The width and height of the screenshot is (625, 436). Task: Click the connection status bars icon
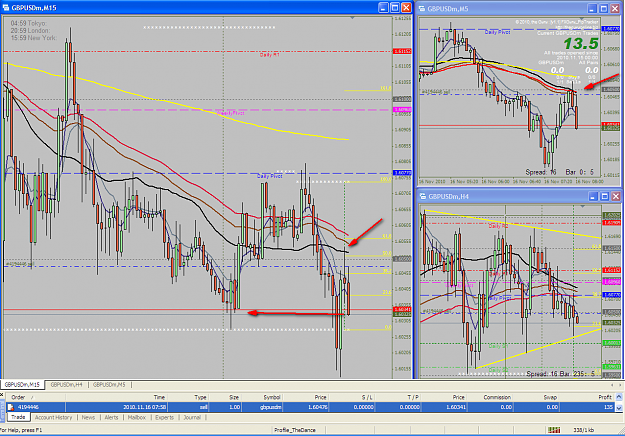(x=554, y=430)
